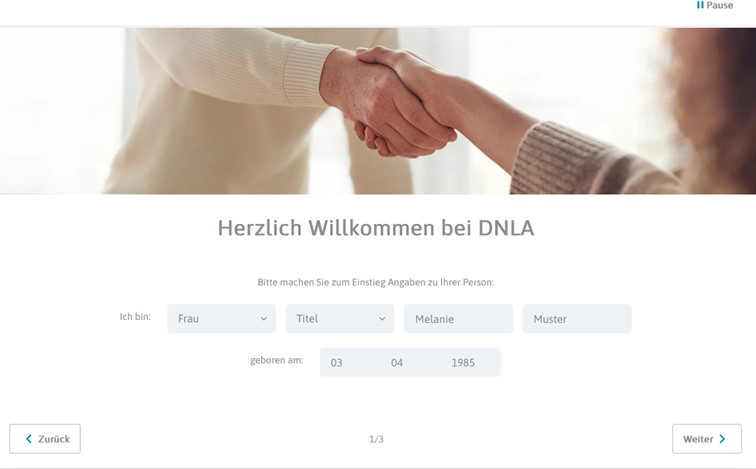Click the Pause icon at top right
This screenshot has height=469, width=756.
coord(700,5)
